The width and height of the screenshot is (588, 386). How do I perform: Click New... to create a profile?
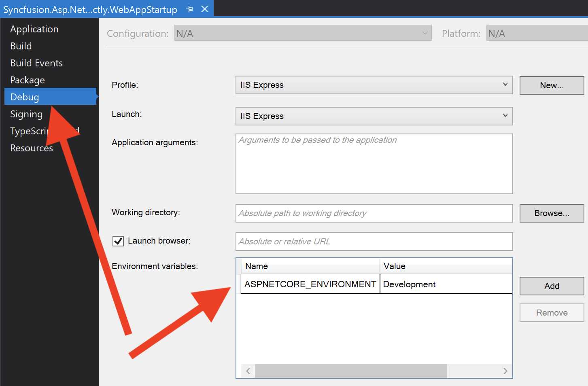[552, 85]
